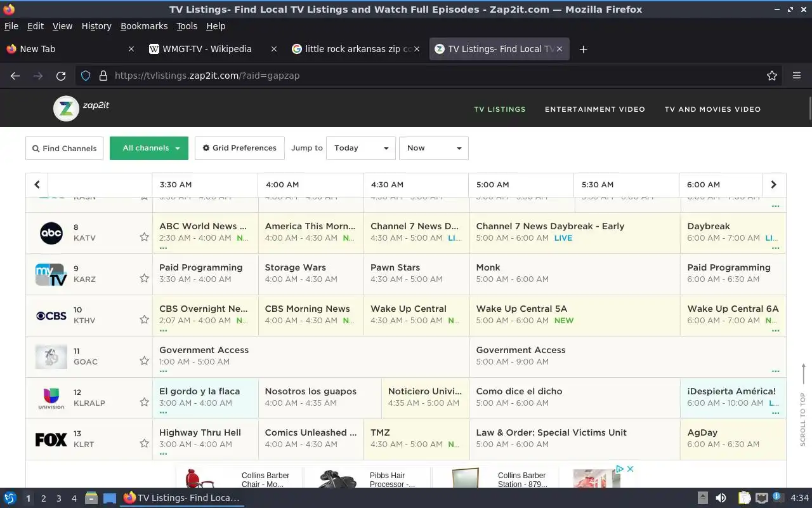The height and width of the screenshot is (508, 812).
Task: Open the Pawn Stars listing
Action: pos(416,274)
